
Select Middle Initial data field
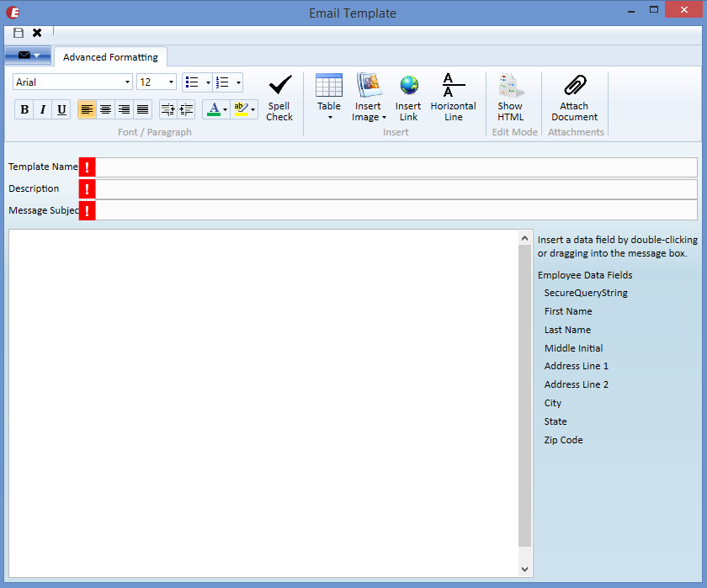pos(573,348)
